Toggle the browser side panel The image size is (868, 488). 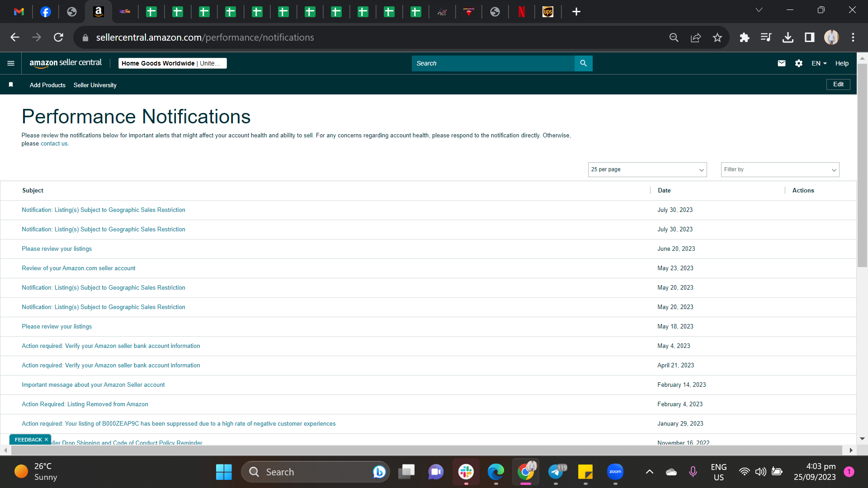point(810,38)
